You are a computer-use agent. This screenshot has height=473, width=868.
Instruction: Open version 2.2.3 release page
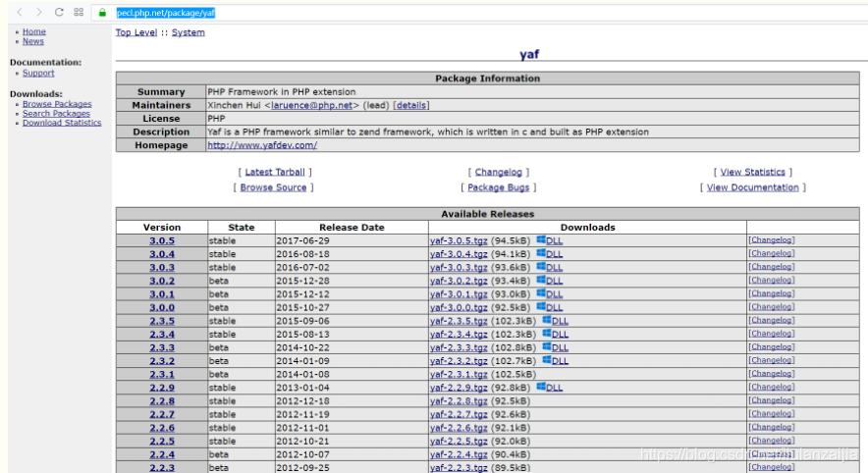point(162,468)
